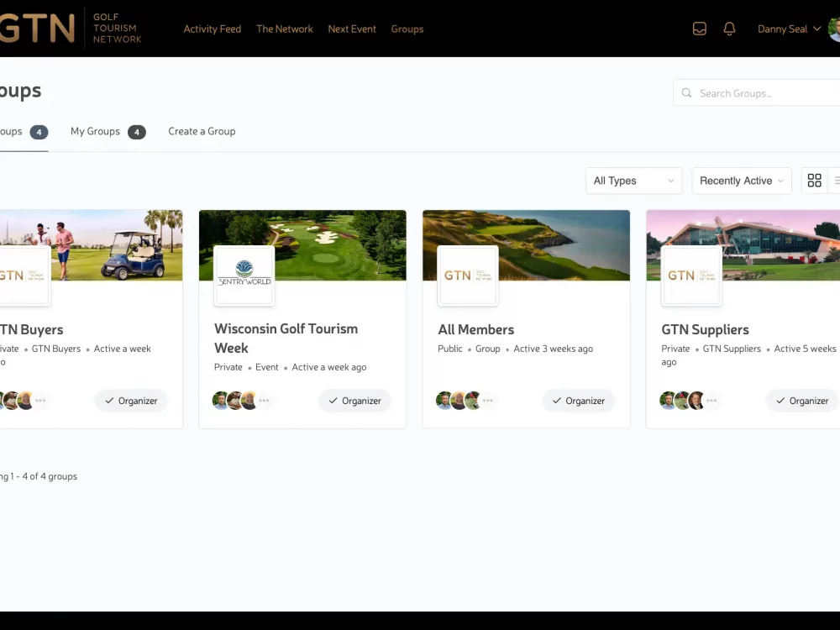Click Organizer button on All Members card
840x630 pixels.
pos(578,401)
